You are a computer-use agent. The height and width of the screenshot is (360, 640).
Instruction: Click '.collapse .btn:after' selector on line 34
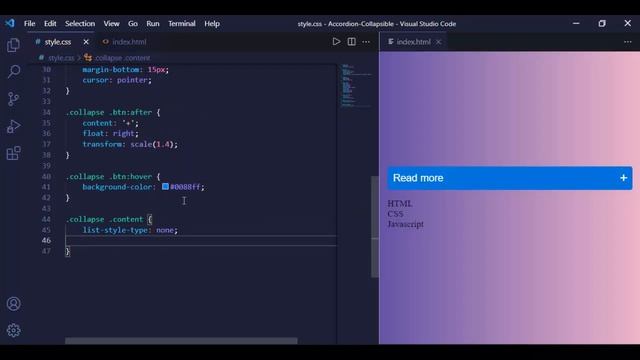point(108,112)
